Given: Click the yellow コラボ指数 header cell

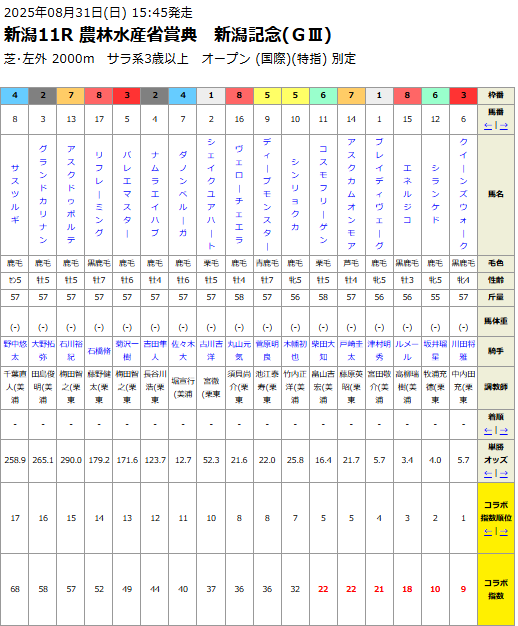Looking at the screenshot, I should click(x=496, y=589).
